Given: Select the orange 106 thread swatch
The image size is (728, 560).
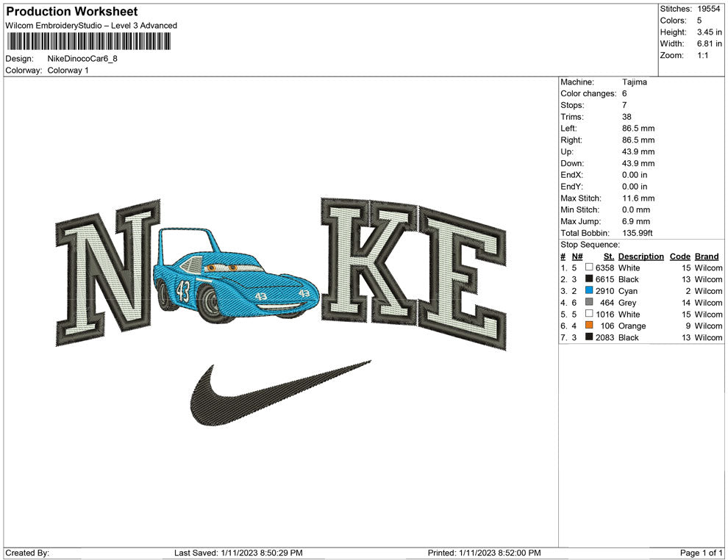Looking at the screenshot, I should pos(589,326).
